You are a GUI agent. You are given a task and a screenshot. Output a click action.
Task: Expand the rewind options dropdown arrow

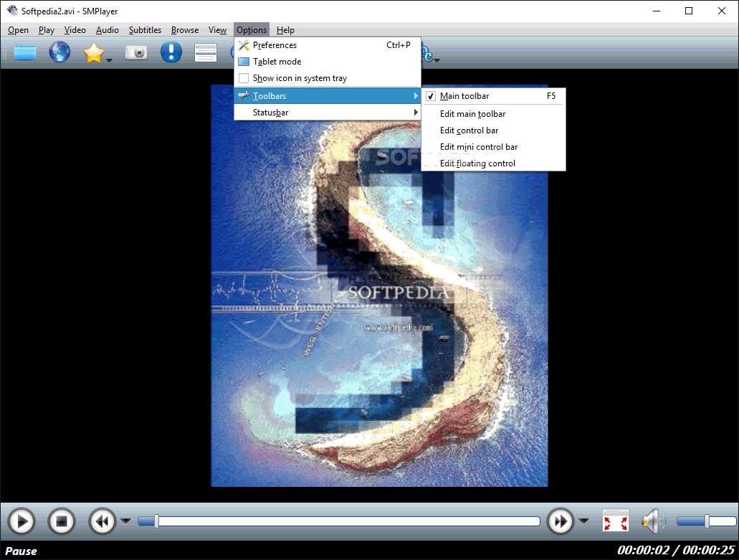click(125, 521)
